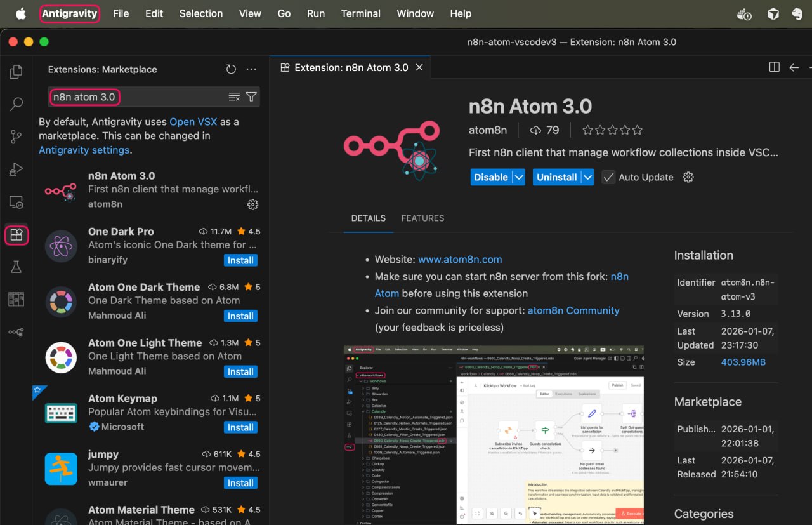
Task: Open the extensions view more actions menu
Action: [x=252, y=69]
